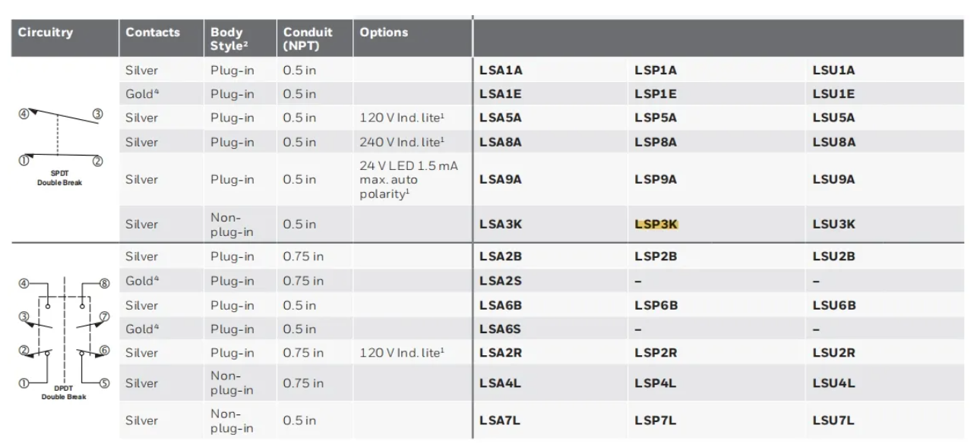
Task: Select the LSU7L part number
Action: (833, 420)
